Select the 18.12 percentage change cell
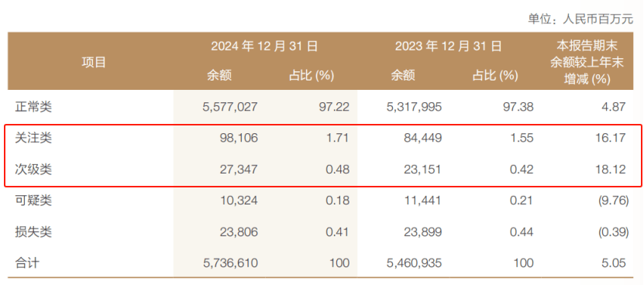 (611, 169)
